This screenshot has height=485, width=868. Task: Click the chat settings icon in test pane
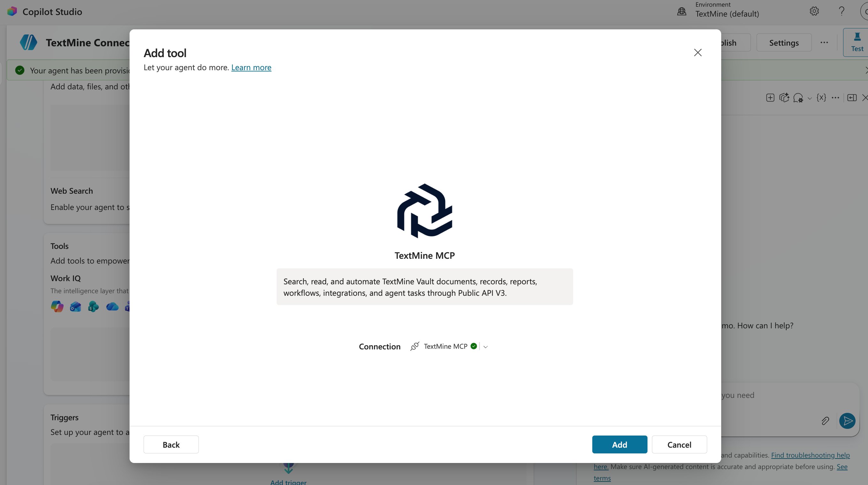tap(798, 98)
